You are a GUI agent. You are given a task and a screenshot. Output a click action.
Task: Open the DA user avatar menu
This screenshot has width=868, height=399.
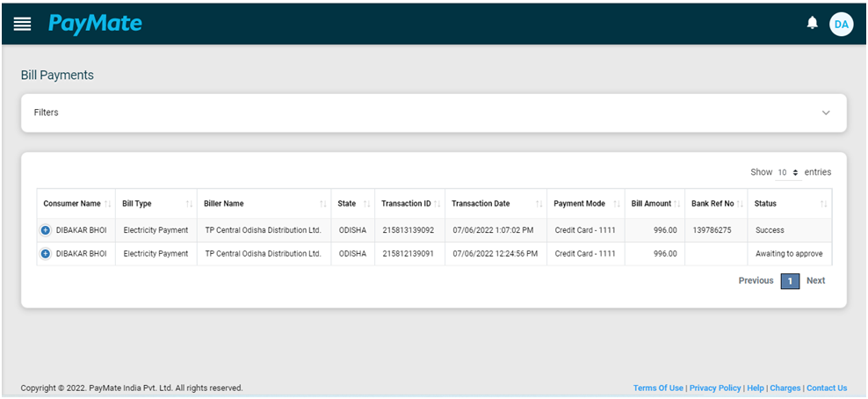pos(841,25)
